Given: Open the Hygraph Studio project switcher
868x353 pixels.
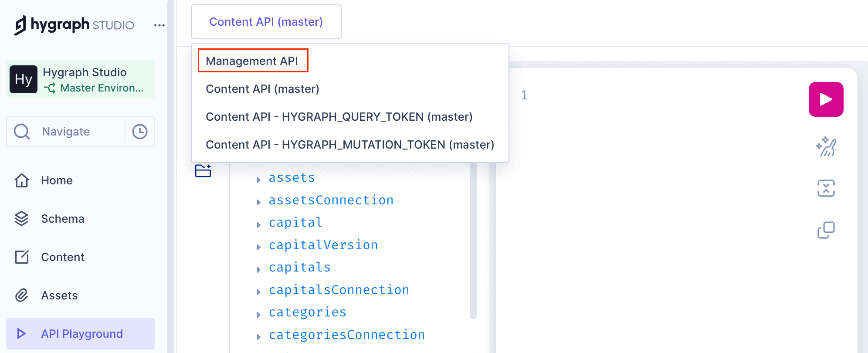Looking at the screenshot, I should (x=81, y=79).
